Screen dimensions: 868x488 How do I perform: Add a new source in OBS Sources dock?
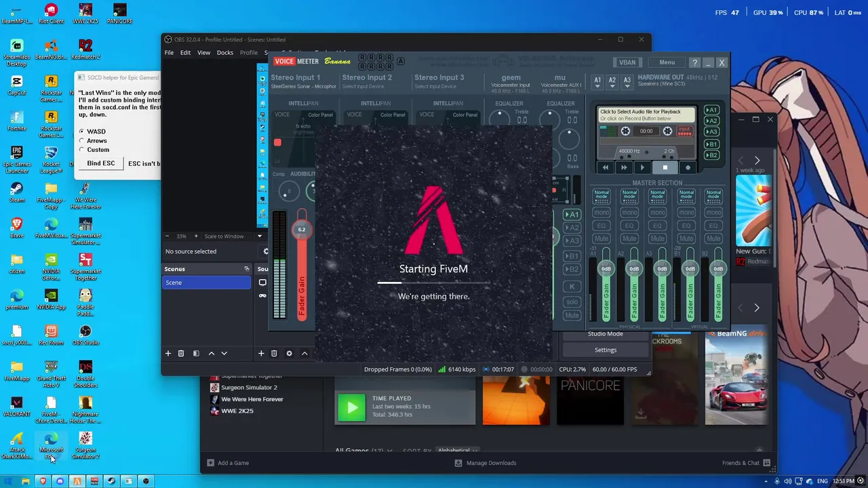click(261, 353)
